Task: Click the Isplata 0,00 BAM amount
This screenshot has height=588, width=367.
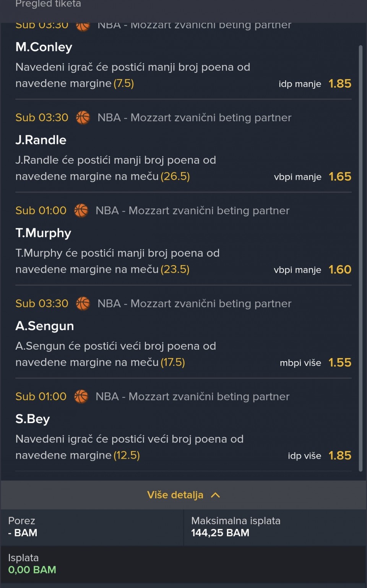Action: [32, 570]
